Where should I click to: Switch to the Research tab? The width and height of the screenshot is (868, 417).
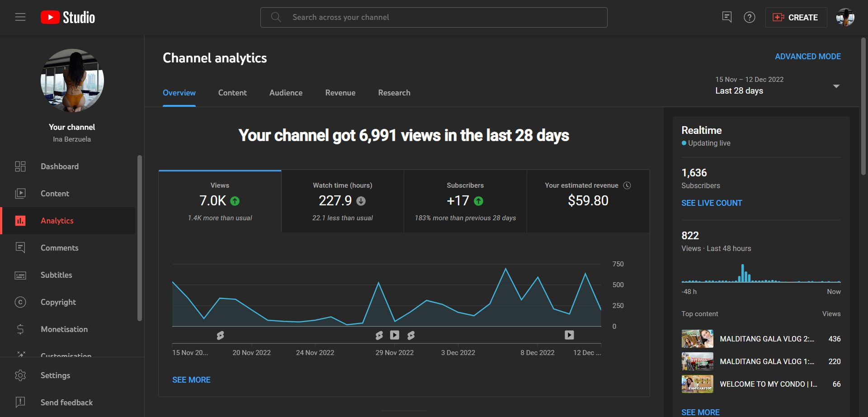[x=394, y=93]
